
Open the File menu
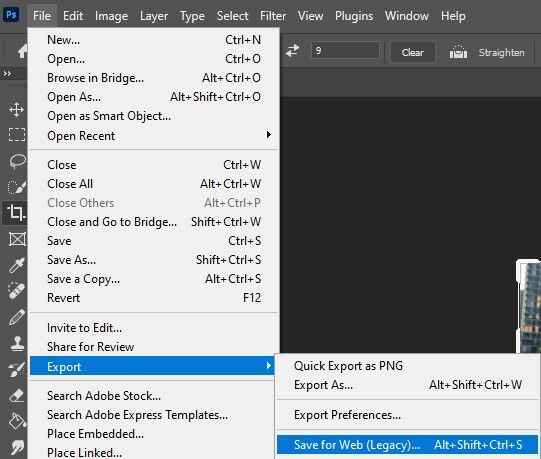[42, 16]
